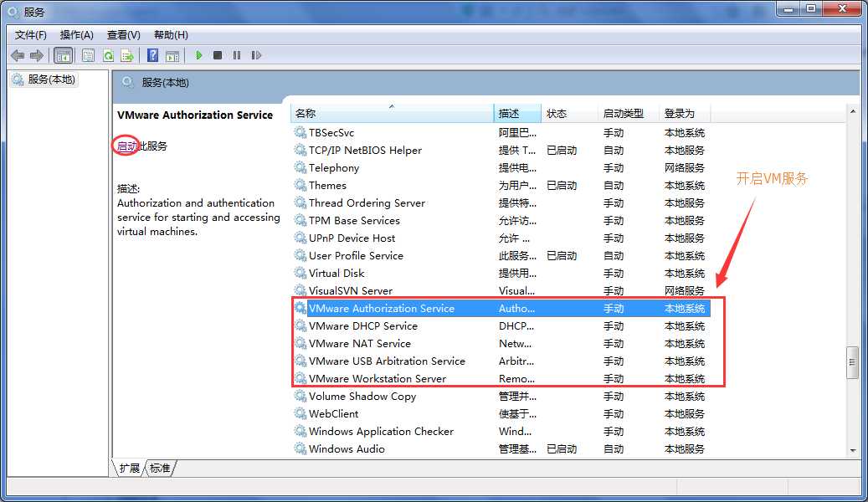Click the Restart service toolbar button
Screen dimensions: 868x502
point(256,54)
